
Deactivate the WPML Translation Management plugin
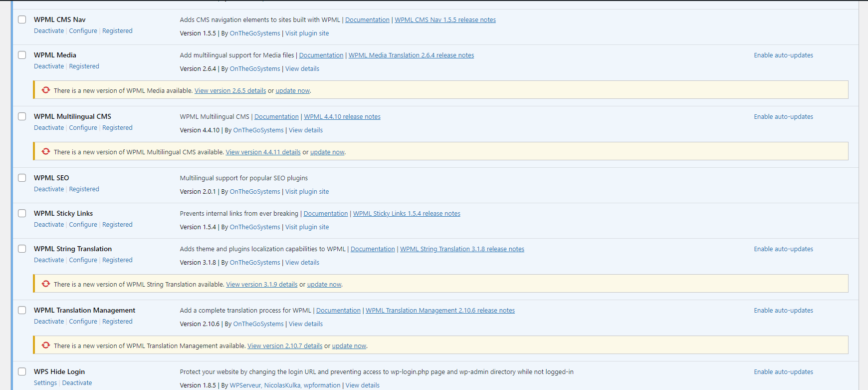tap(49, 322)
